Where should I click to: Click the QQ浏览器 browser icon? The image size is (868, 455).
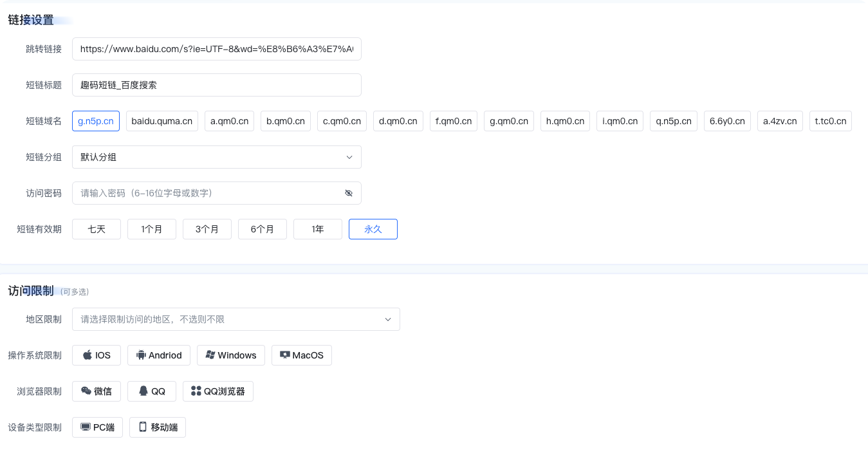click(x=195, y=391)
